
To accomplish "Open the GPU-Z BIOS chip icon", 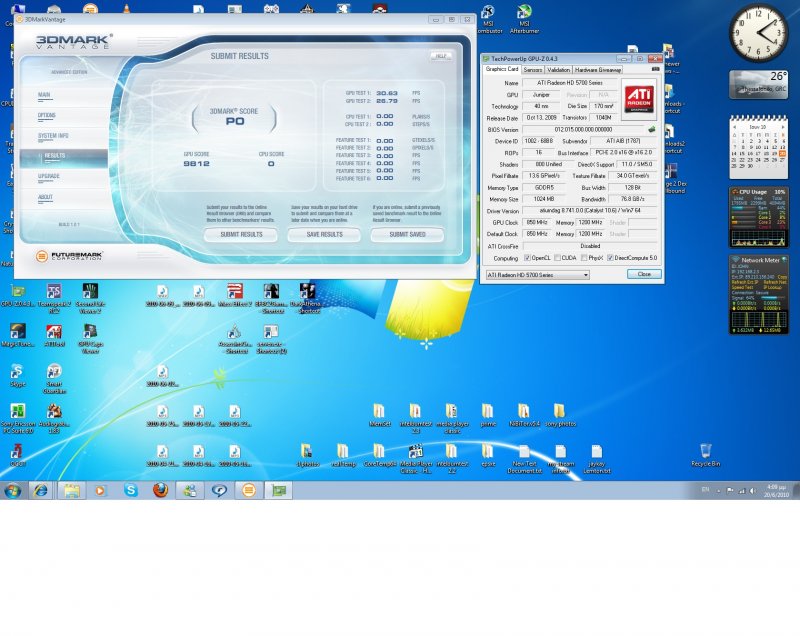I will pos(652,129).
